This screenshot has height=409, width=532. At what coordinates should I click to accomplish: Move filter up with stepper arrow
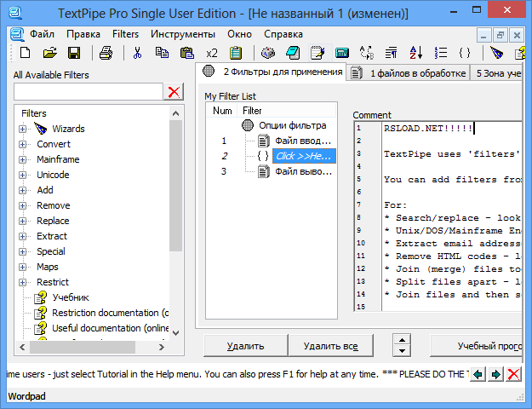tap(402, 340)
